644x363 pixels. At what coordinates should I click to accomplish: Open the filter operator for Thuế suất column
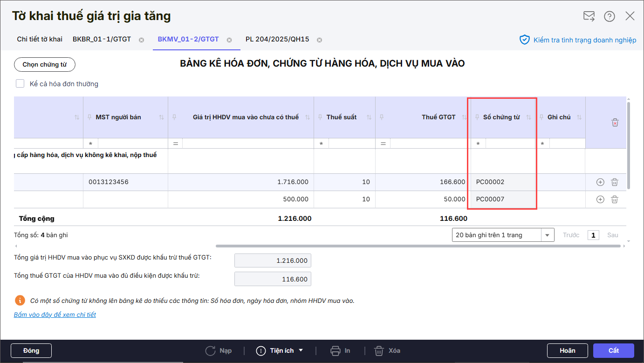click(321, 144)
